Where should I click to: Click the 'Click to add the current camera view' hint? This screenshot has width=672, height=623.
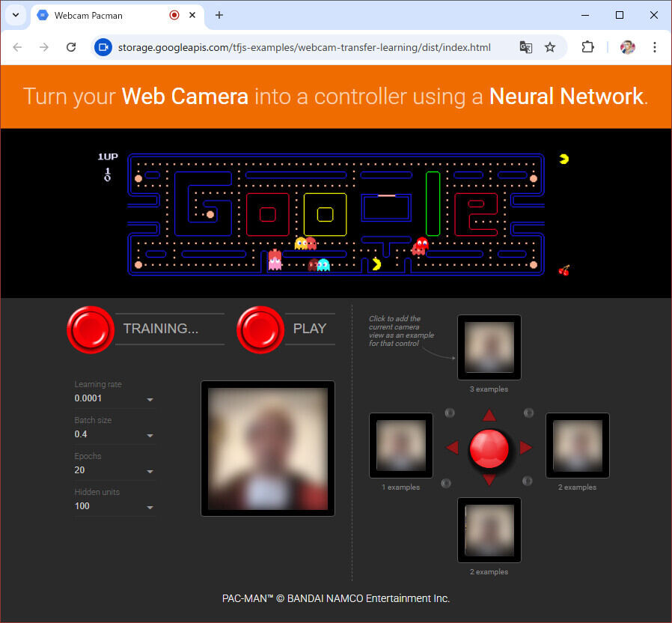[401, 331]
